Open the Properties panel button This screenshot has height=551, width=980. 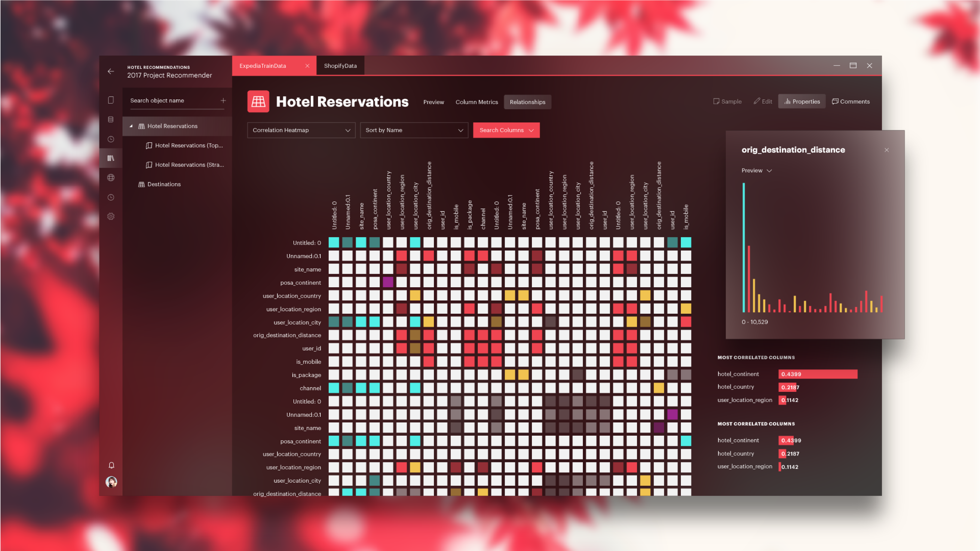(802, 102)
